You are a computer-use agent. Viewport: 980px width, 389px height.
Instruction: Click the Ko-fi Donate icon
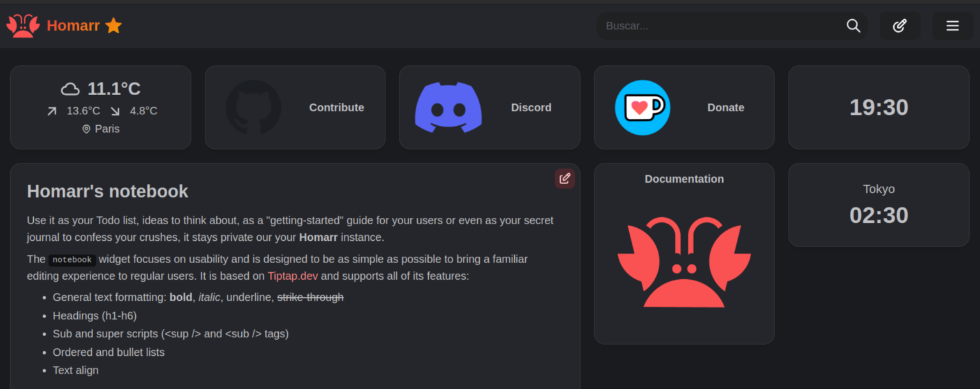[642, 107]
